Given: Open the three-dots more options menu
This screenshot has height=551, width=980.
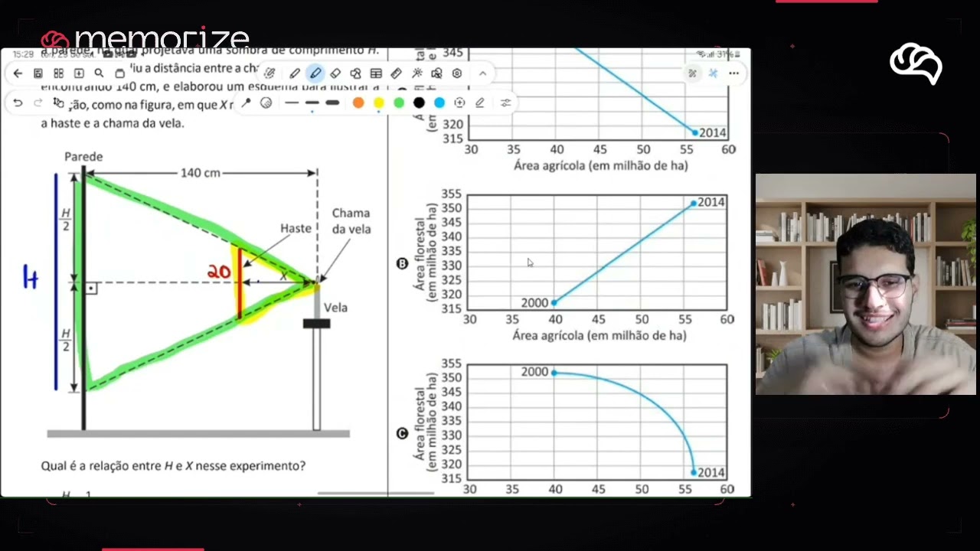Looking at the screenshot, I should coord(733,73).
